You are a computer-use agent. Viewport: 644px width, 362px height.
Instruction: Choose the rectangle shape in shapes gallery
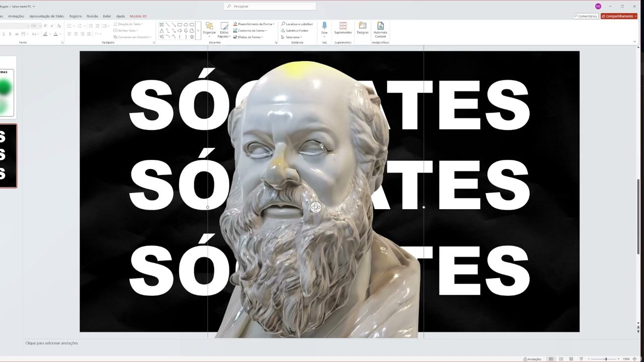pos(180,24)
